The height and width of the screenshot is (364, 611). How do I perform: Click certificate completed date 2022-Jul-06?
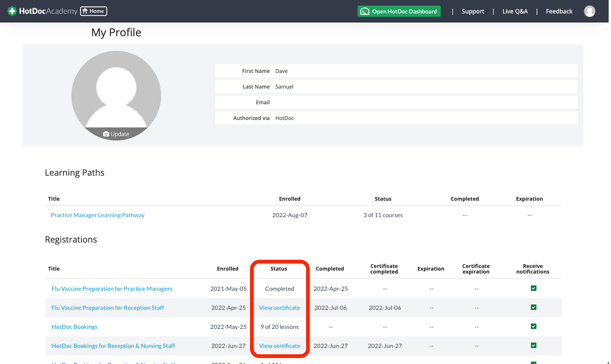coord(385,308)
